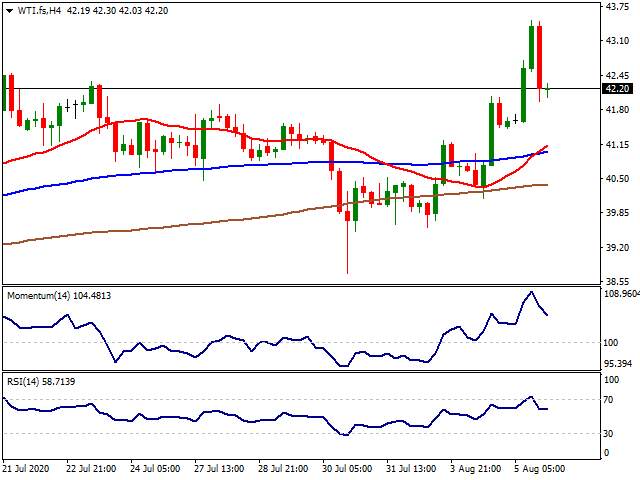Click the OHLC values 42.19 42.30 42.03 42.20

(x=117, y=11)
